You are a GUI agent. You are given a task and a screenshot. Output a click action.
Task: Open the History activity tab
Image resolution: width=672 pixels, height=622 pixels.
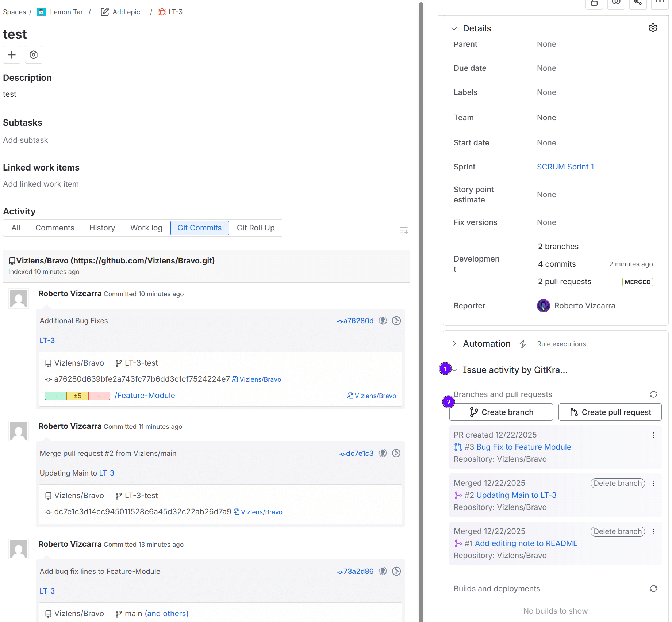(102, 228)
